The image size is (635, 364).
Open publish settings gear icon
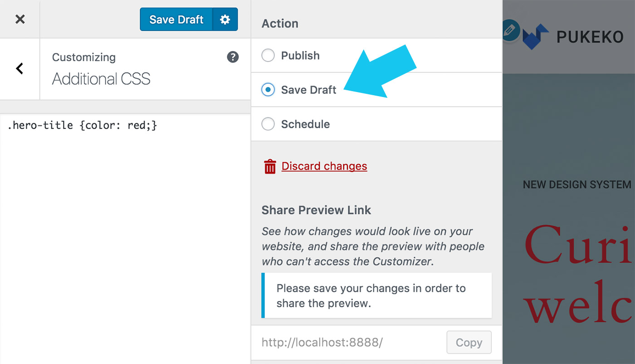(x=225, y=19)
